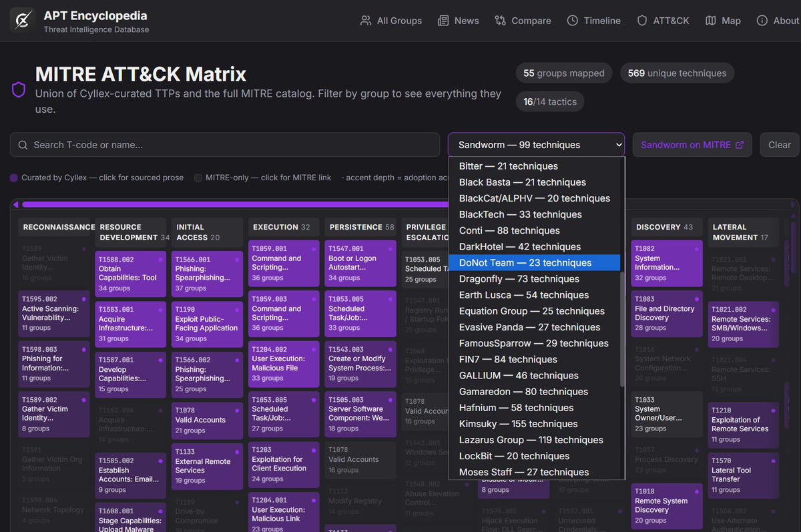Viewport: 801px width, 532px height.
Task: Choose Hafnium — 58 techniques
Action: pos(535,408)
